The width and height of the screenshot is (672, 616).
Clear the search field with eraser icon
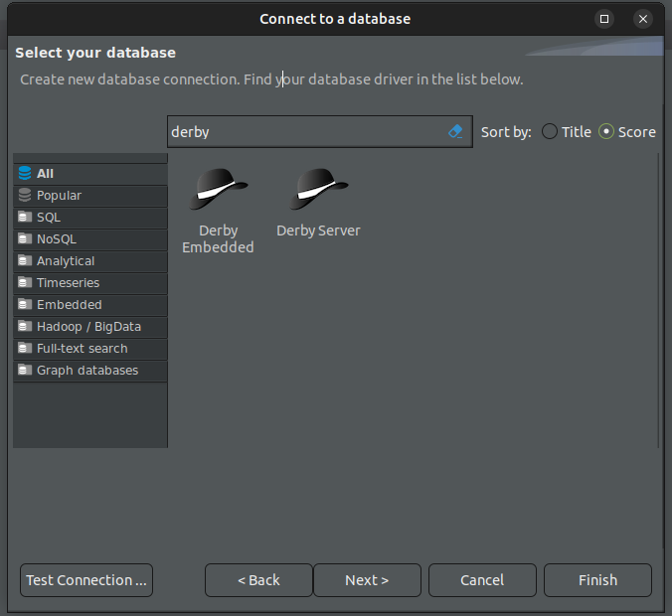(x=455, y=131)
